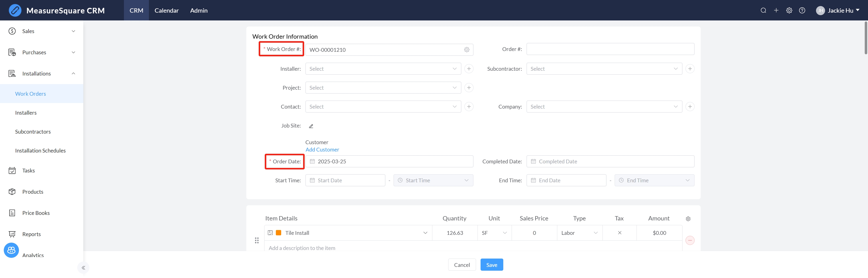Click the Job Site edit pencil icon

(x=311, y=126)
